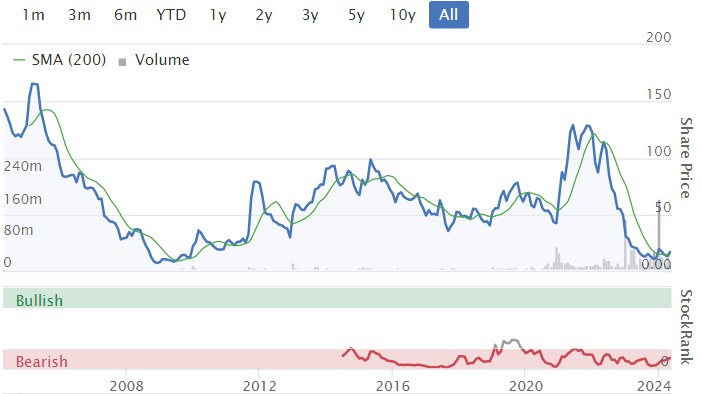
Task: Click the active All range button
Action: pos(449,15)
